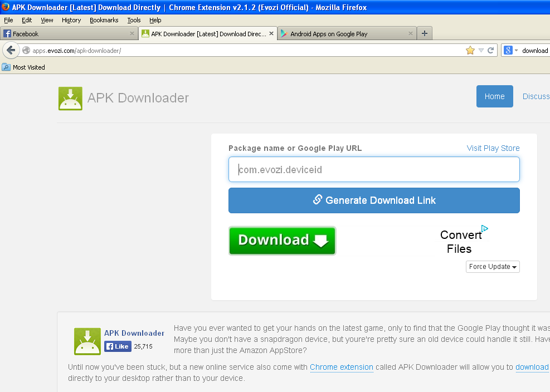Click the address bar URL text
This screenshot has width=550, height=392.
tap(77, 51)
